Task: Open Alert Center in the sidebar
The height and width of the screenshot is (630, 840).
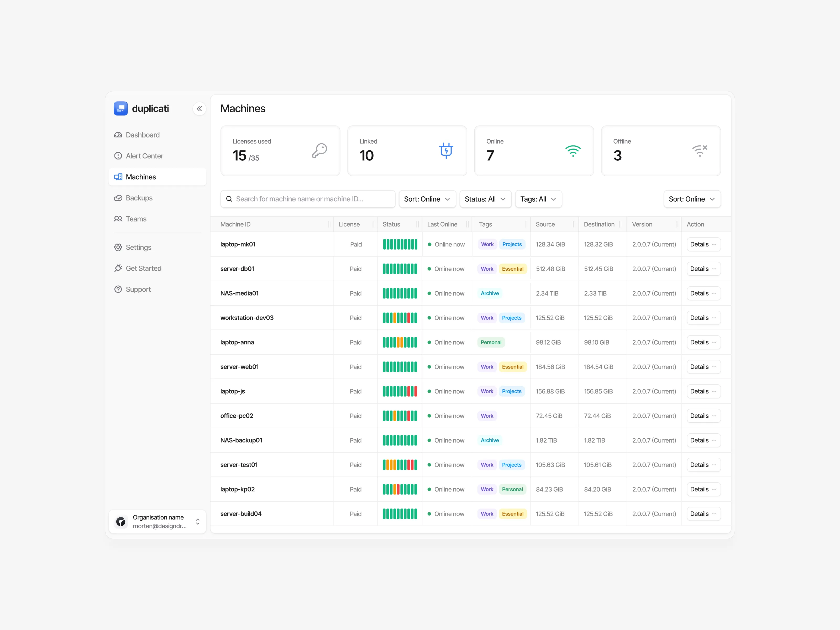Action: pos(144,156)
